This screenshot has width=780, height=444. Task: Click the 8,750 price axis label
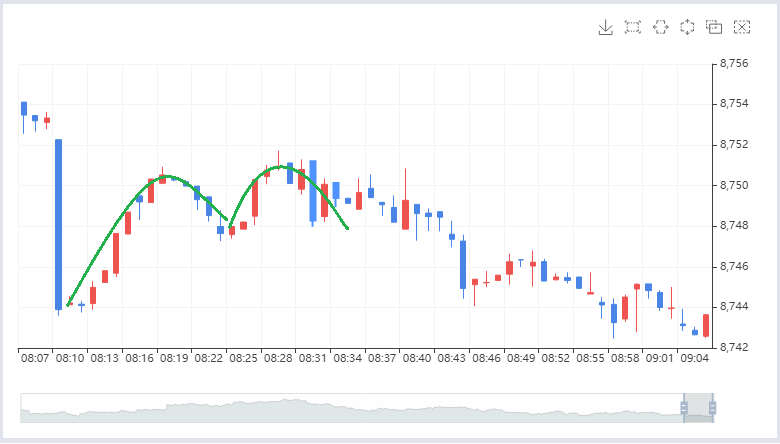[x=734, y=185]
